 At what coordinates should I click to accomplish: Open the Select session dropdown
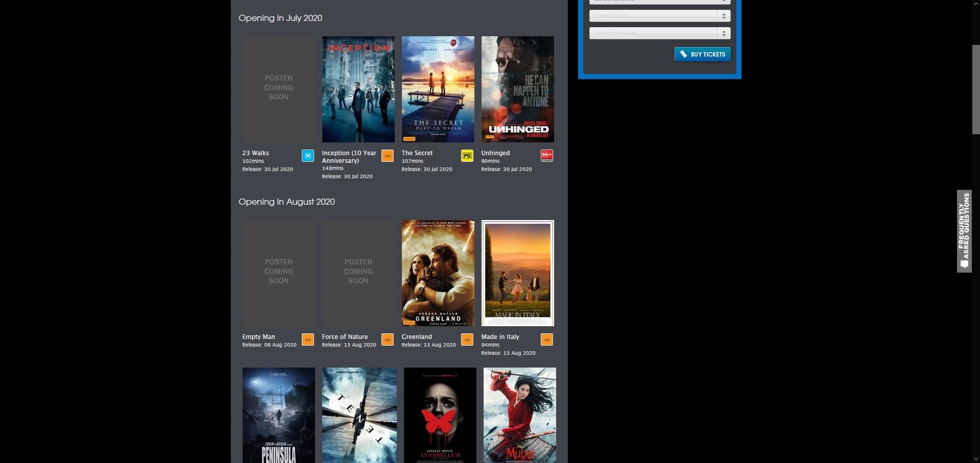659,33
